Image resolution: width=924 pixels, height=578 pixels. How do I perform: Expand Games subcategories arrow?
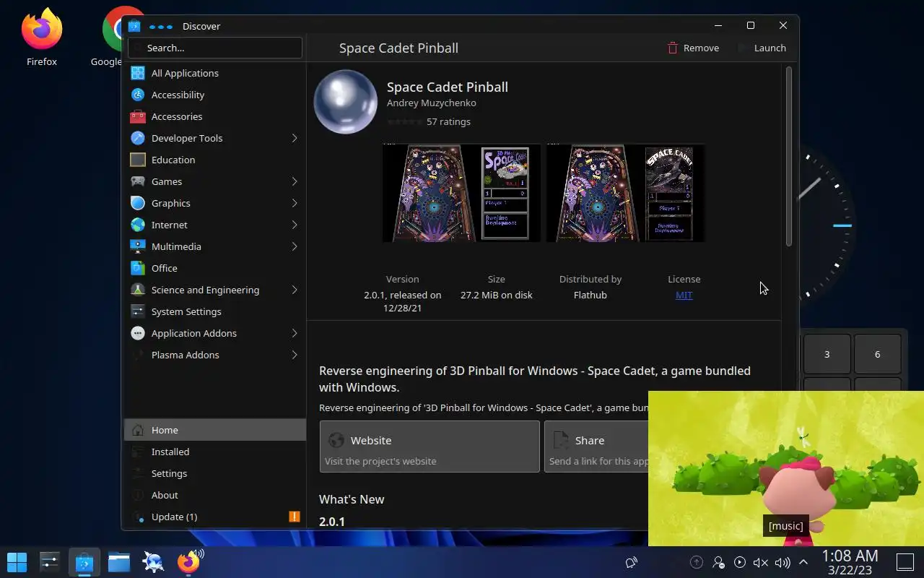295,181
